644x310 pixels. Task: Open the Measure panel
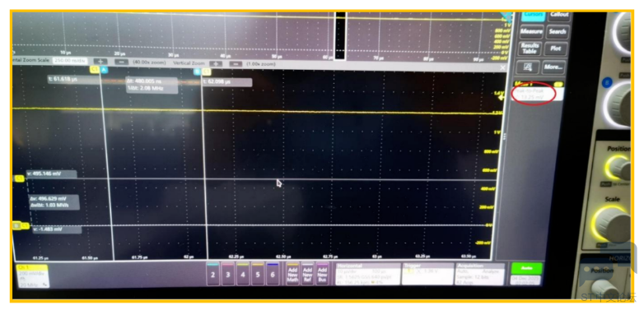pyautogui.click(x=531, y=31)
